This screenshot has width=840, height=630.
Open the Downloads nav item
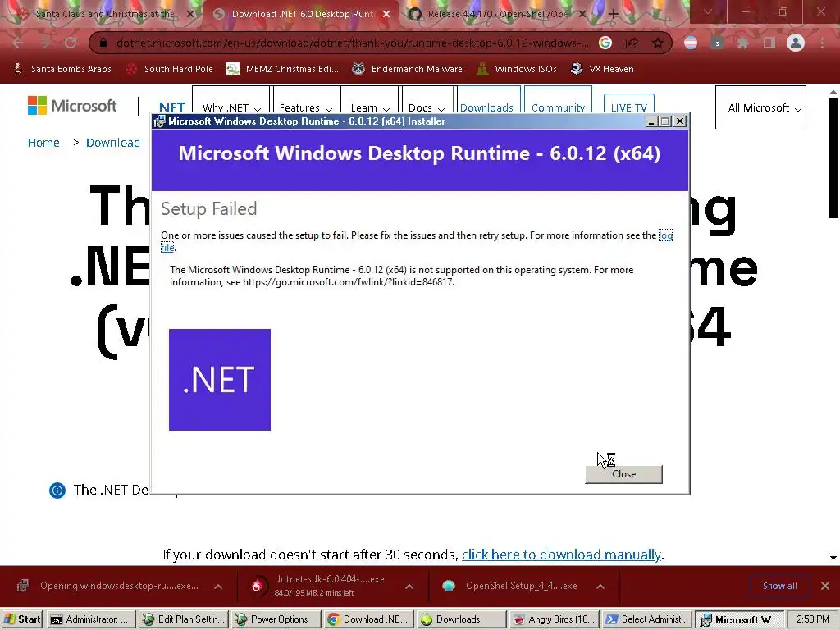point(486,107)
